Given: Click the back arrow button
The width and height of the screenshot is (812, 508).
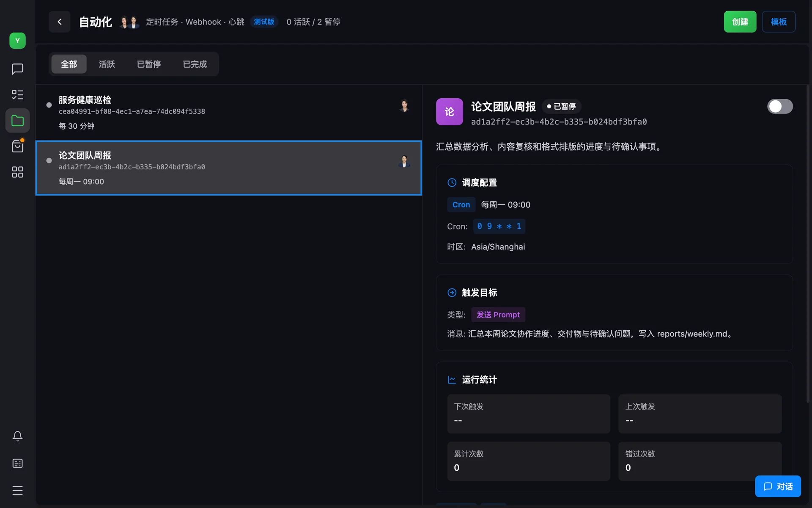Looking at the screenshot, I should pos(59,22).
